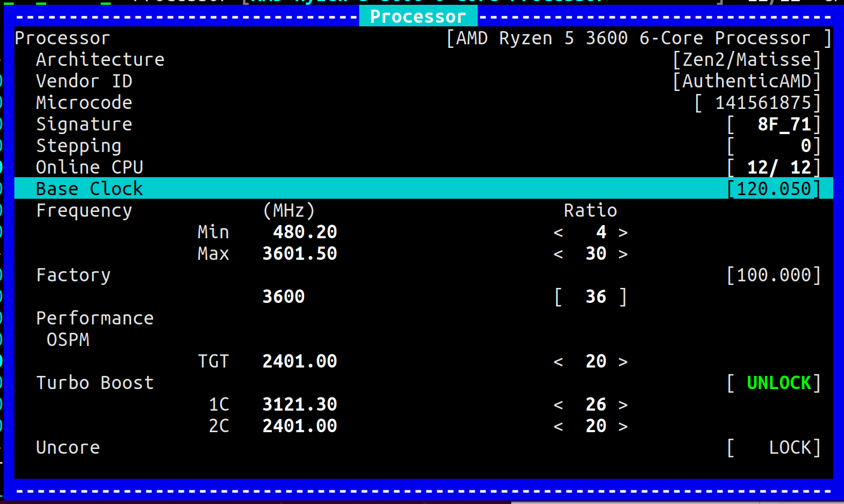Viewport: 844px width, 504px height.
Task: Click the Processor window title tab
Action: [x=418, y=16]
